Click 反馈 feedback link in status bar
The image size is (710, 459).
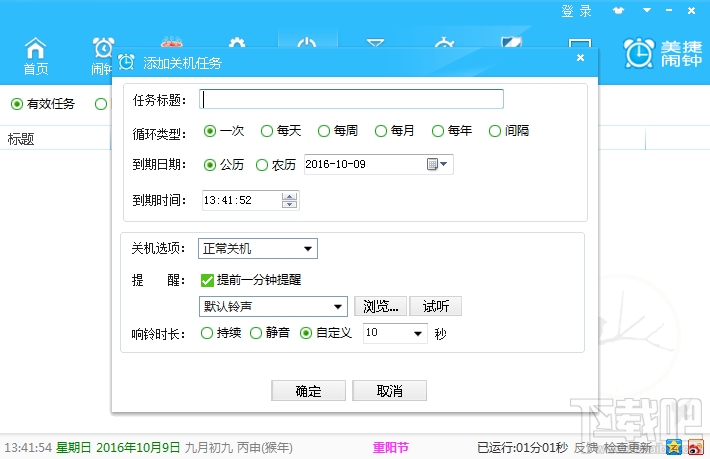586,448
